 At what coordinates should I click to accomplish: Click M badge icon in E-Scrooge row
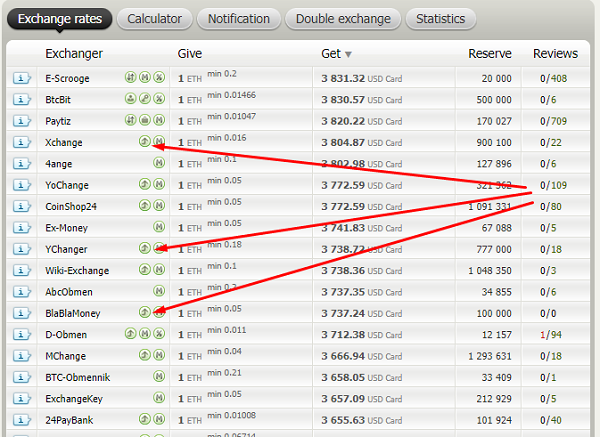(145, 77)
